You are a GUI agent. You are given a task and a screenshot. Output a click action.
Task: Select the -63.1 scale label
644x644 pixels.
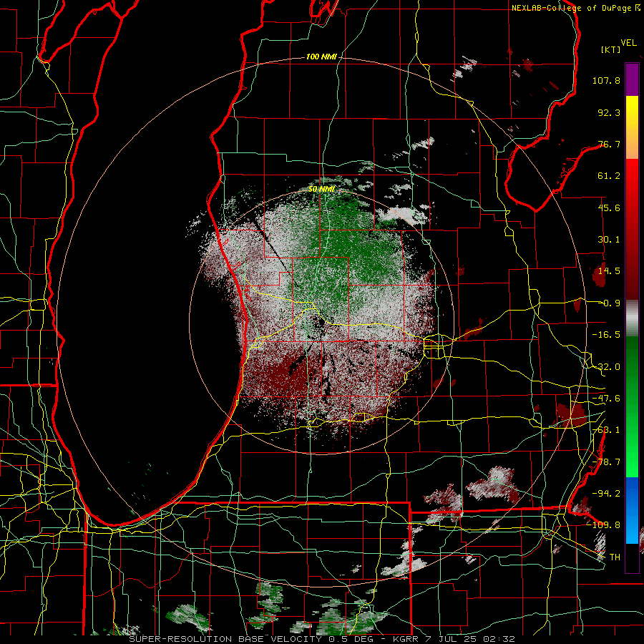click(606, 430)
